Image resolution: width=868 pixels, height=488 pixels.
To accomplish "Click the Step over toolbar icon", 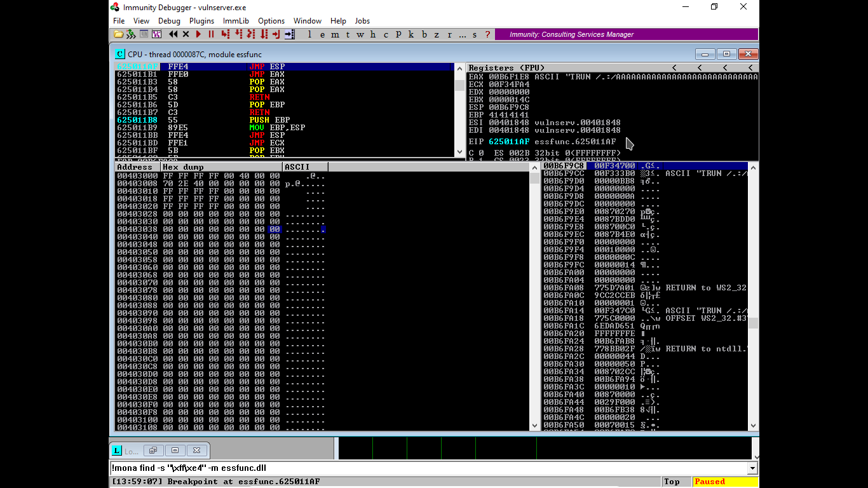I will pyautogui.click(x=238, y=34).
